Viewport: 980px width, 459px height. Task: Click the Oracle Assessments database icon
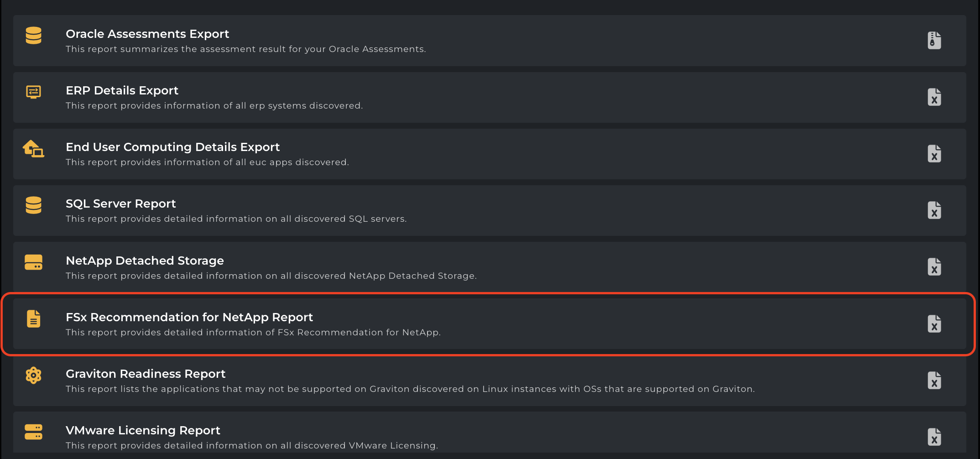pos(34,36)
